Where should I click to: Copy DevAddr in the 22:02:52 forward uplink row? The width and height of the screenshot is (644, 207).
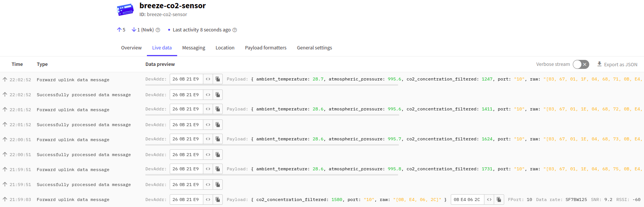tap(218, 79)
